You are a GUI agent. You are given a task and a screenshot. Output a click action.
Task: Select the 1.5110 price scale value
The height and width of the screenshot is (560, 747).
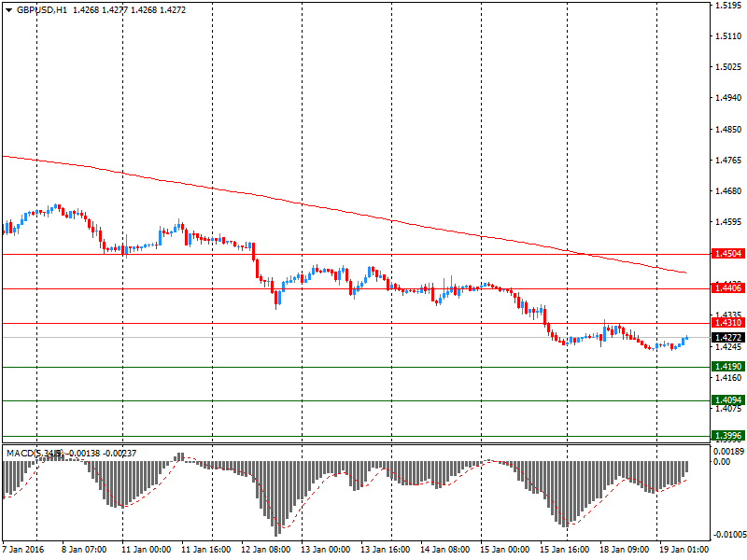coord(729,36)
